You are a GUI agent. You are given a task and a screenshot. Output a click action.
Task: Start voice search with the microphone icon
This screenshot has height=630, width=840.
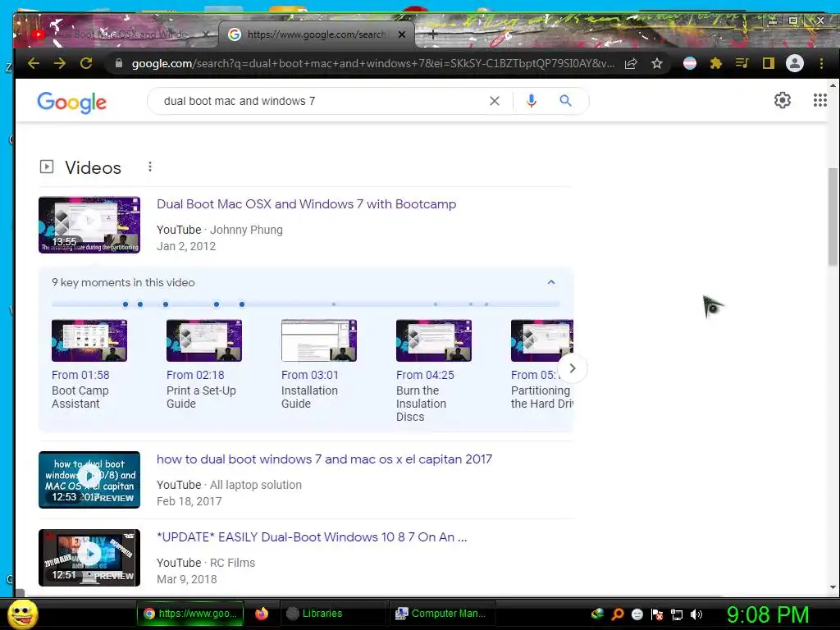click(x=531, y=101)
